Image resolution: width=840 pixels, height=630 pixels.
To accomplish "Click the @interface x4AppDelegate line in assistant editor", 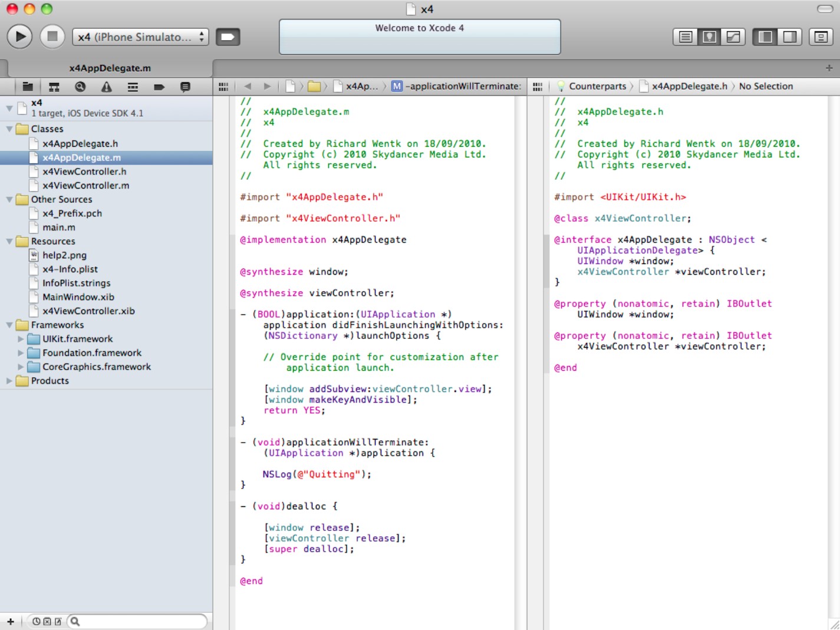I will 660,240.
